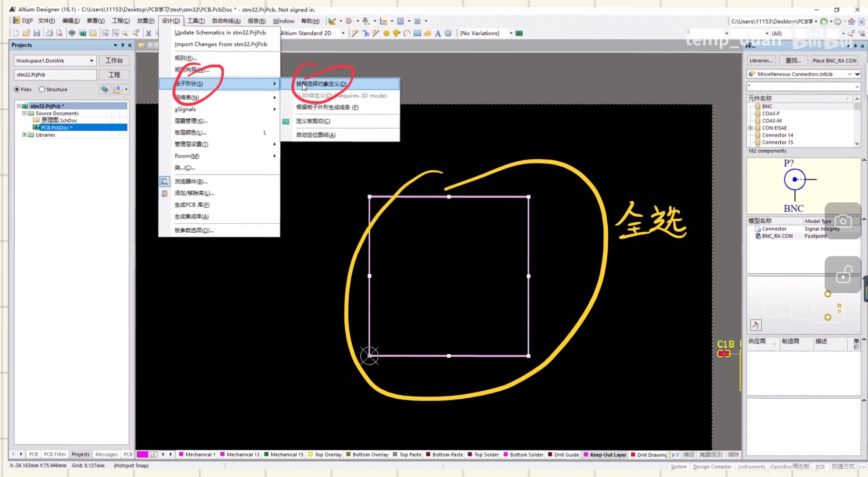The height and width of the screenshot is (477, 868).
Task: Choose 按照选择对象定义(D) submenu item
Action: click(x=340, y=84)
